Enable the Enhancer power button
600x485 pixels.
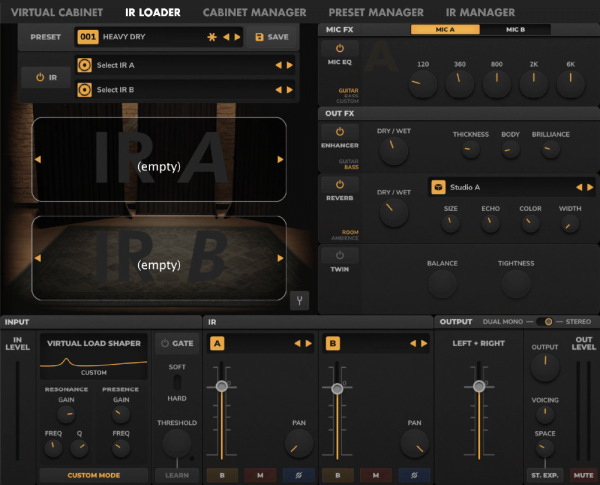339,132
